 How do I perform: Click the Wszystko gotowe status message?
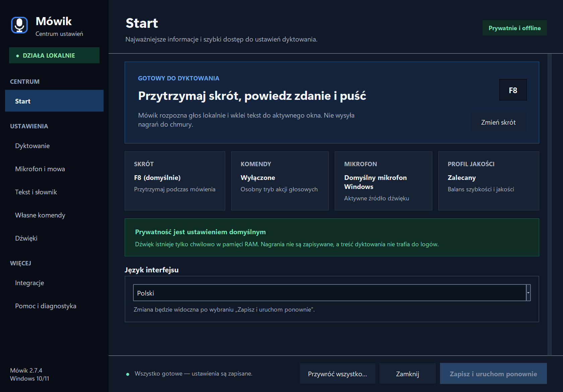[193, 374]
